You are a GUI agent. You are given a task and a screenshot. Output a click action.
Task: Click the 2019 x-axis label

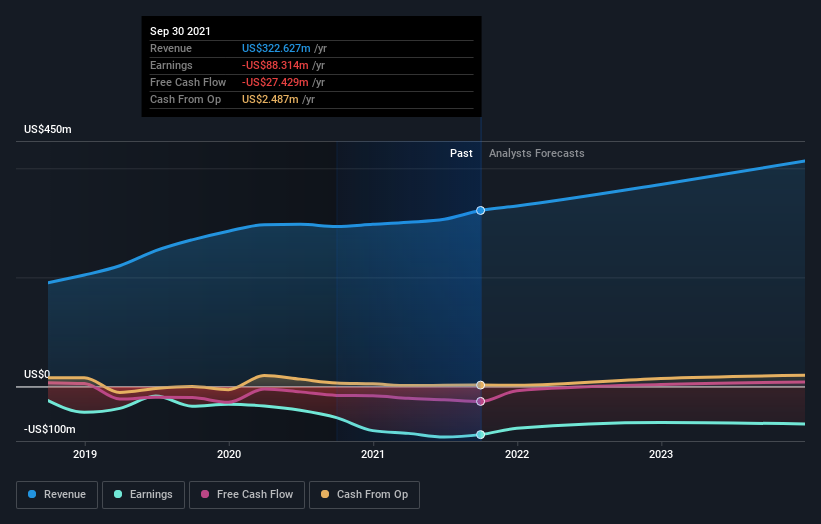tap(85, 454)
